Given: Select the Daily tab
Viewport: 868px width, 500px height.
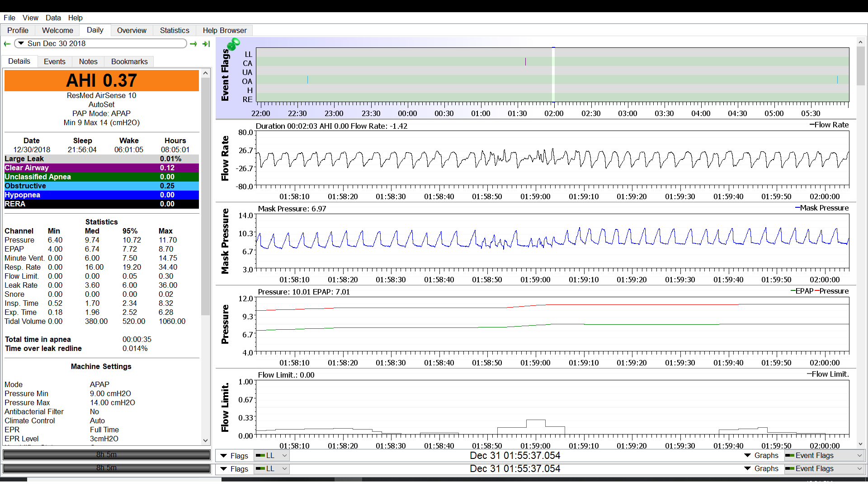Looking at the screenshot, I should pyautogui.click(x=95, y=30).
